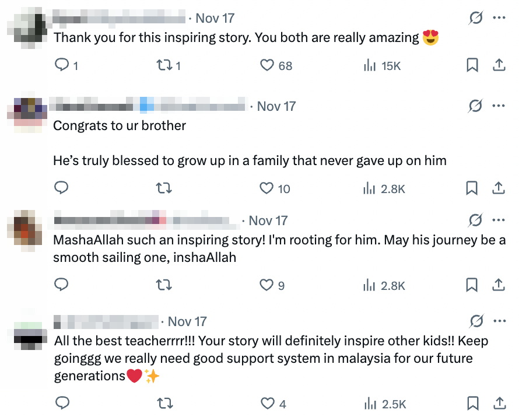Open more menu for "Congrats to ur brother" tweet
Viewport: 519px width, 420px height.
pos(499,106)
